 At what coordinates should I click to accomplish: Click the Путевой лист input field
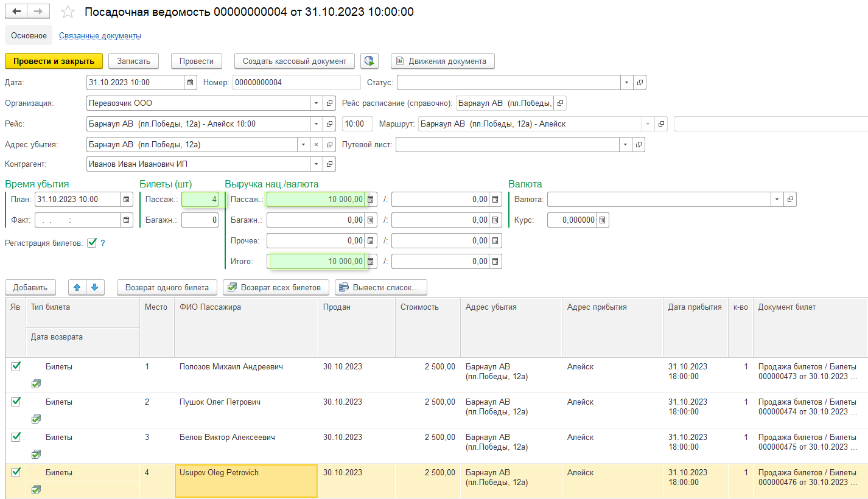[508, 144]
